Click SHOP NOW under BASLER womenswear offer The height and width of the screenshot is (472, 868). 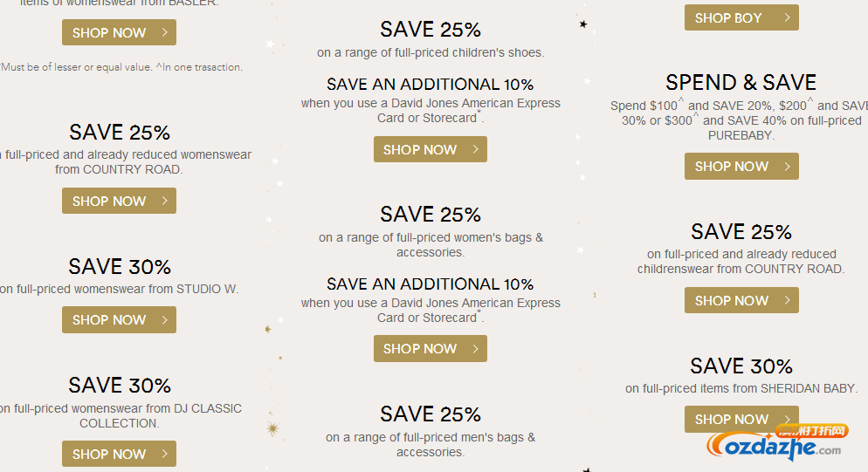pyautogui.click(x=119, y=32)
